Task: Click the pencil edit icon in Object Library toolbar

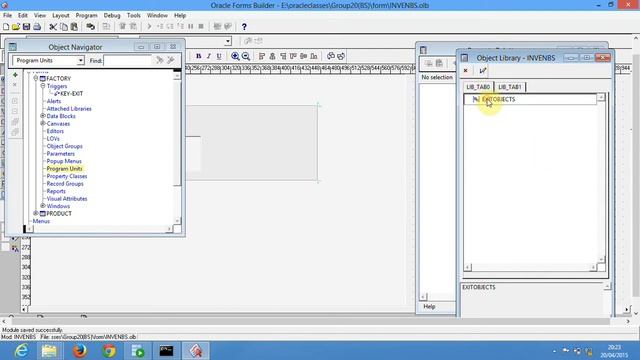Action: click(482, 71)
